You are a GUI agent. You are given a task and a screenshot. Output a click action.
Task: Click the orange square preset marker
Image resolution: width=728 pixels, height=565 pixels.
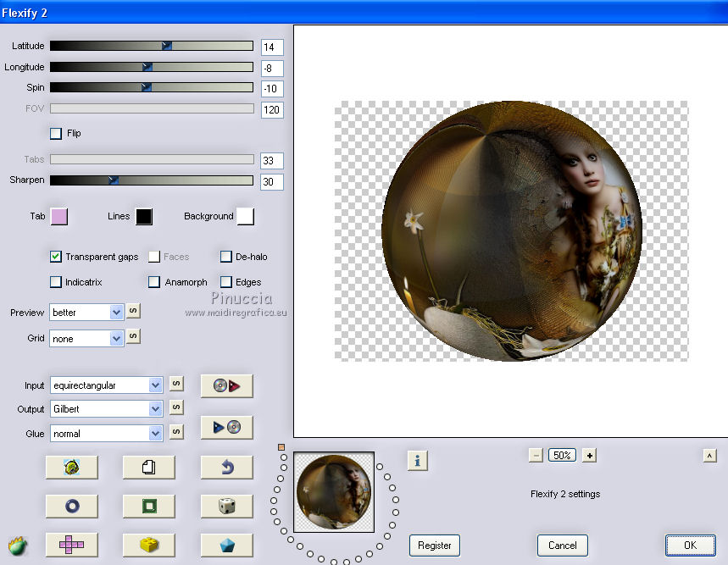281,447
